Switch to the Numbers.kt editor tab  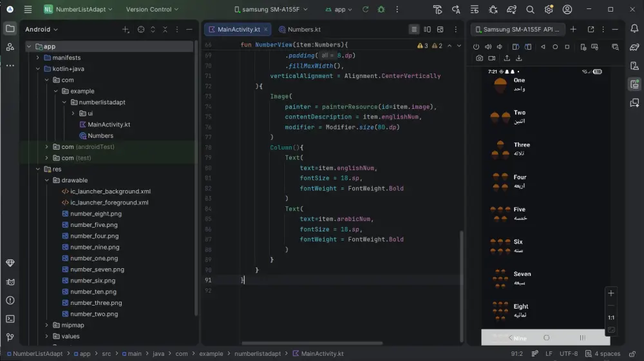[x=299, y=29]
